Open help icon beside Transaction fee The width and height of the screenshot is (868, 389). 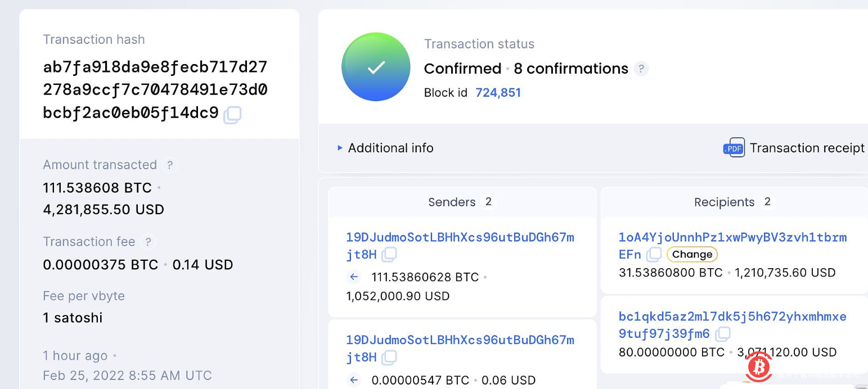tap(148, 242)
